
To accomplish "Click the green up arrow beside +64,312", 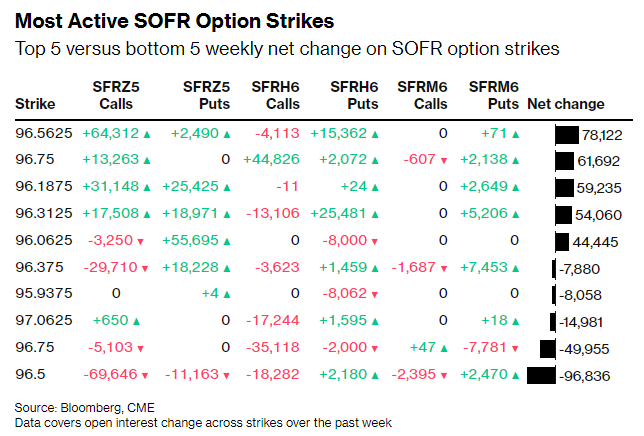I will point(148,134).
